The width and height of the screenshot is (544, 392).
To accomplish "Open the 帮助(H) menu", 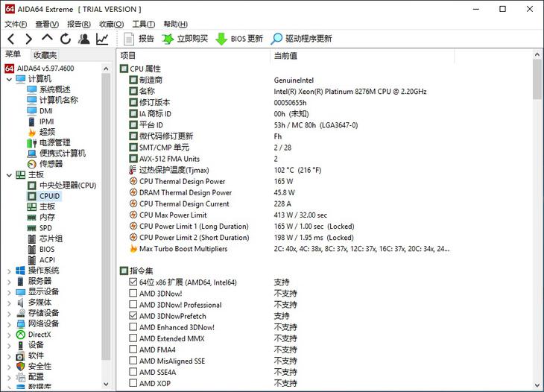I will point(176,25).
